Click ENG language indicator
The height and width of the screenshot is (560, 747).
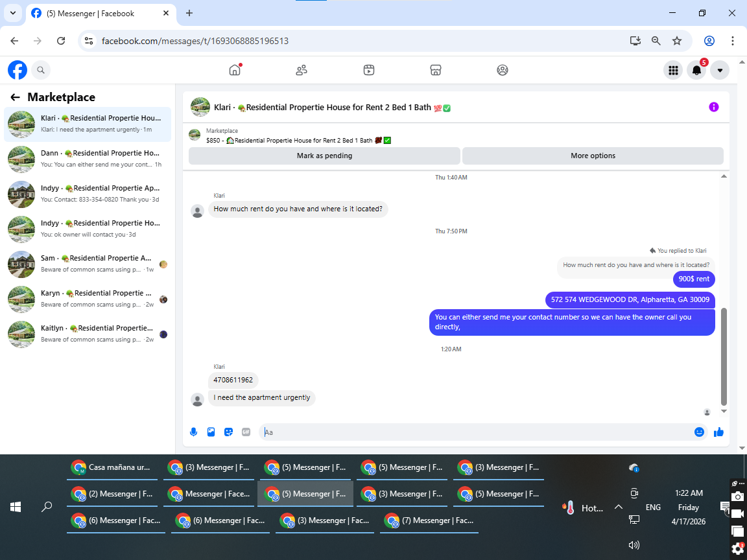(x=653, y=507)
